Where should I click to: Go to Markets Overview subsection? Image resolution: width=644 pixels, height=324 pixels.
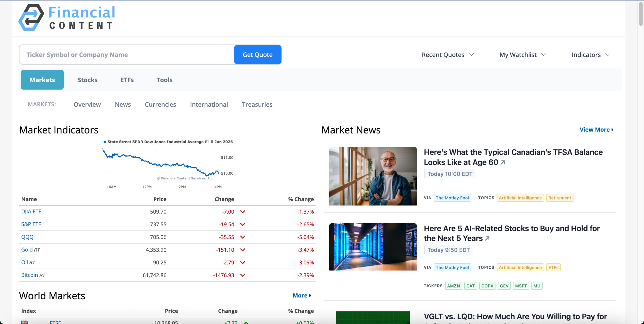(87, 104)
